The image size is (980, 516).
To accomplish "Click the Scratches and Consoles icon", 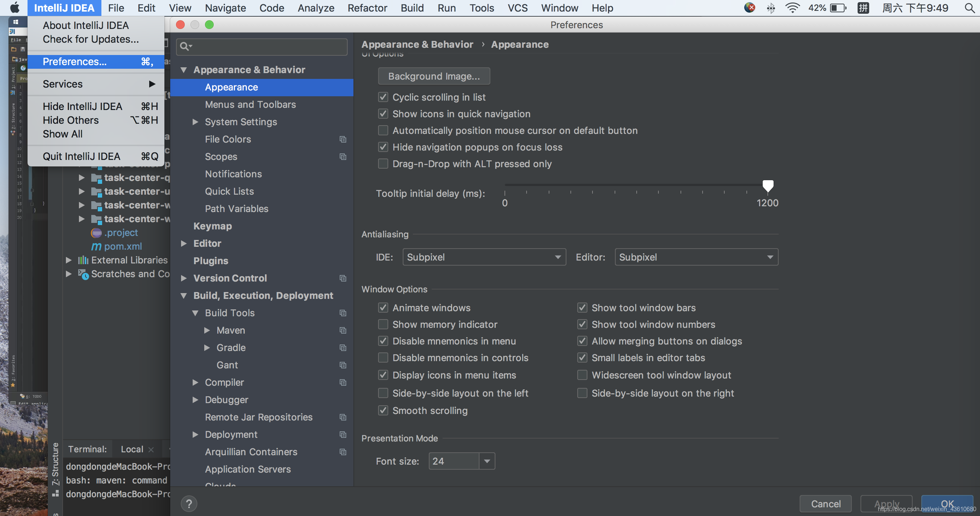I will click(83, 274).
